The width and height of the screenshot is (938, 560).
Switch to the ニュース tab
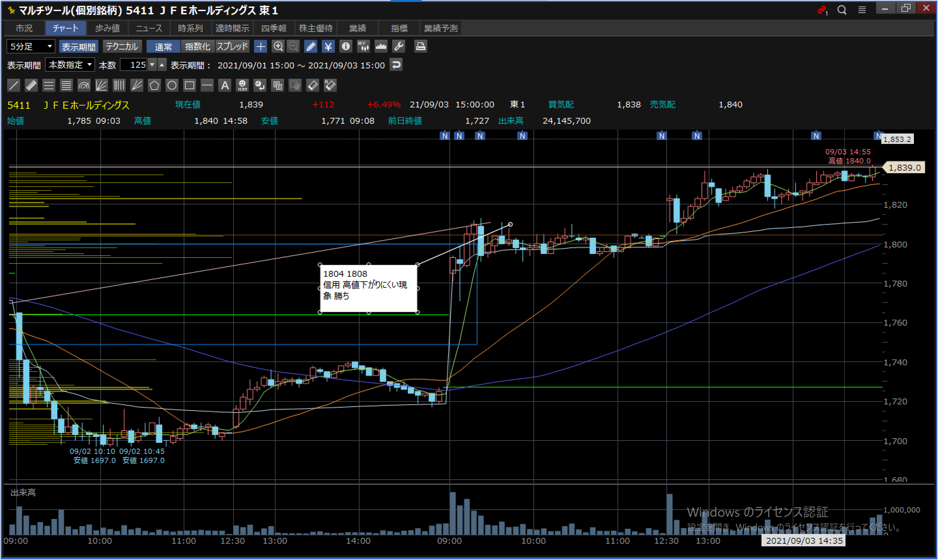tap(149, 28)
